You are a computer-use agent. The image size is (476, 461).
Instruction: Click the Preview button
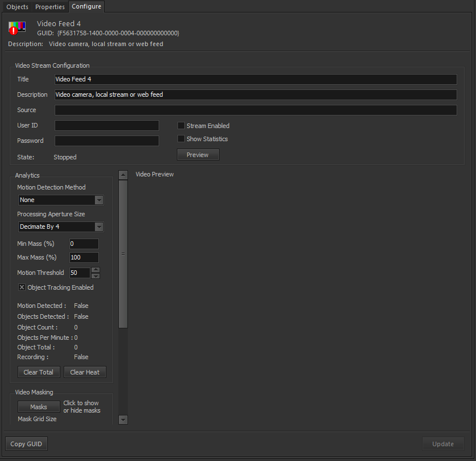click(198, 155)
